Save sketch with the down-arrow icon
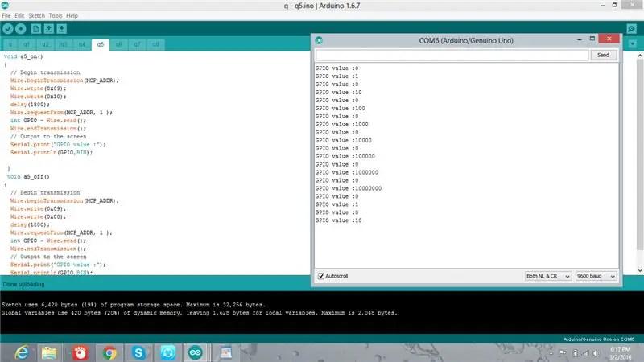644x362 pixels. [62, 29]
